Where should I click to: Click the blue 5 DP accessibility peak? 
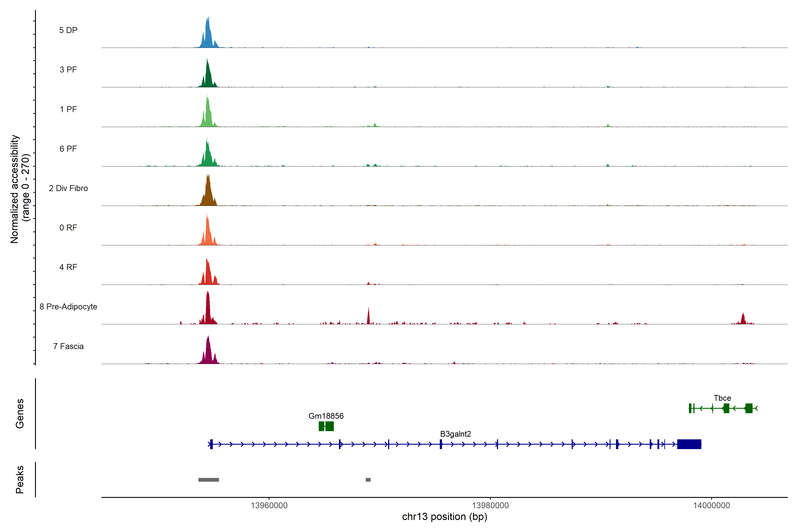(x=208, y=36)
